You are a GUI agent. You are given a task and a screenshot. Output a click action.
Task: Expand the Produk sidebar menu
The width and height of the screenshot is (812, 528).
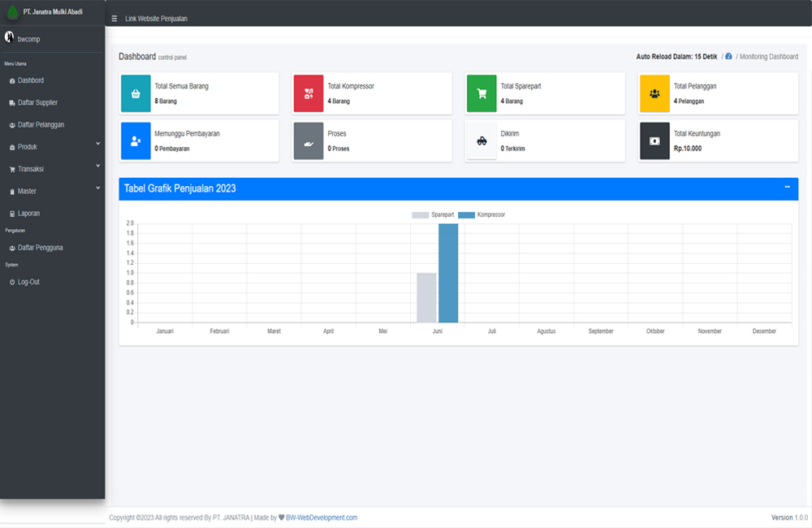click(x=52, y=147)
